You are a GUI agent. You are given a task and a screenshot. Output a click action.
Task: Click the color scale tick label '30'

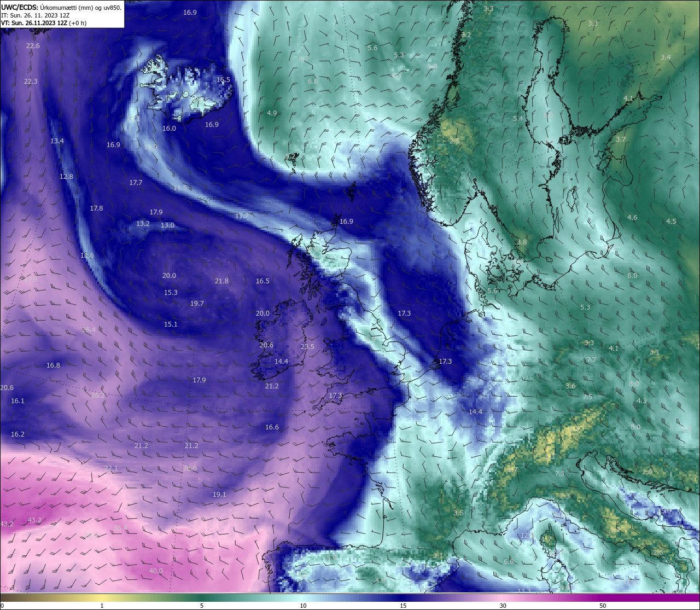pos(503,606)
